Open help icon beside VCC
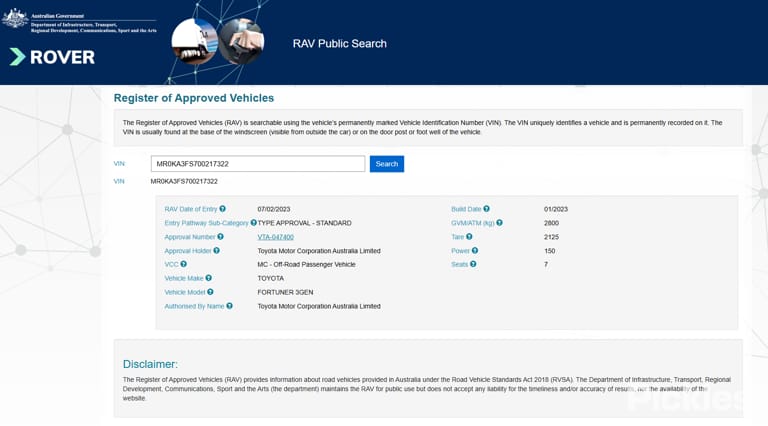 coord(184,264)
